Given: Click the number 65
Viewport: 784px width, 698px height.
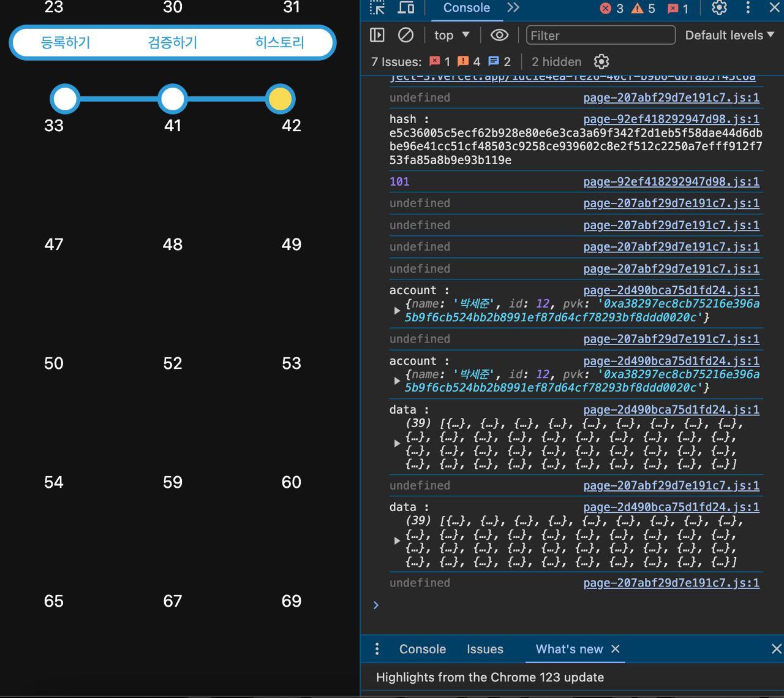Looking at the screenshot, I should click(x=54, y=601).
